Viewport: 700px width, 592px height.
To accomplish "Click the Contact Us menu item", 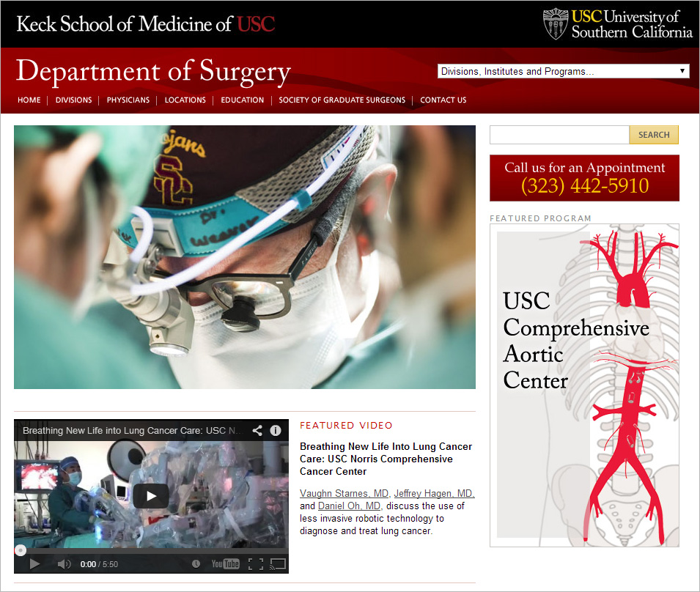I will pos(443,100).
